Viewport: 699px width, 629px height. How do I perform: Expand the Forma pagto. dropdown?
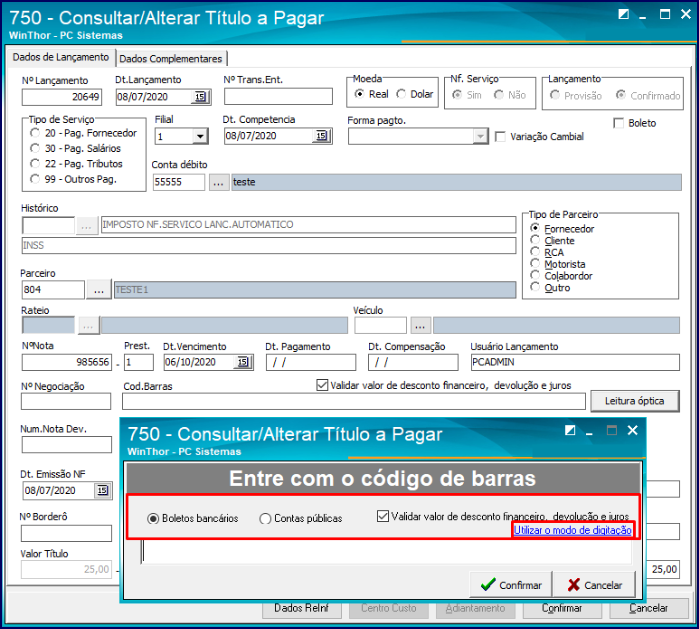[480, 136]
